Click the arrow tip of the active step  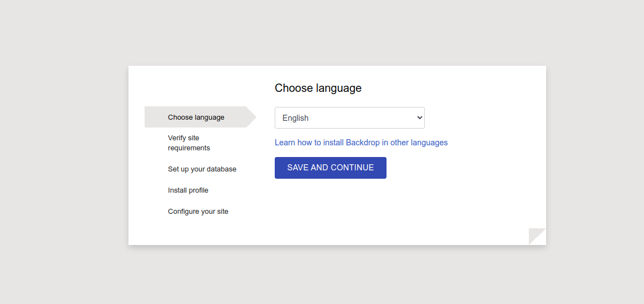coord(252,117)
